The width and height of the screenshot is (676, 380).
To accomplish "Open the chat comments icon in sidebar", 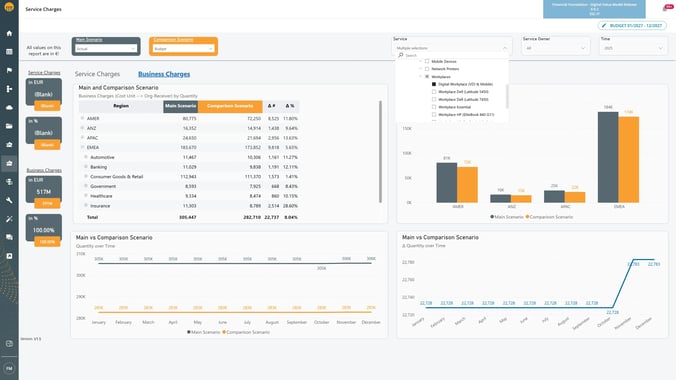I will click(x=9, y=237).
